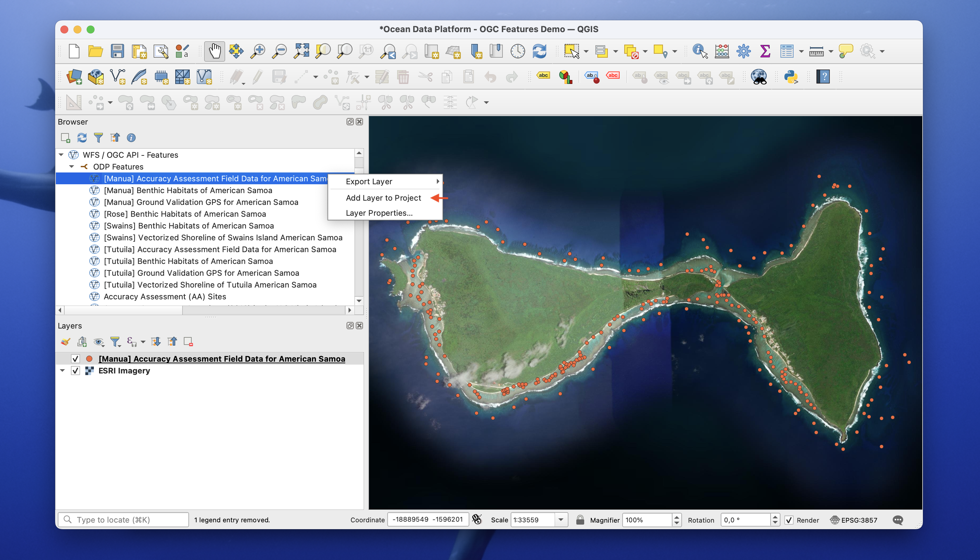Screen dimensions: 980x560
Task: Refresh the Browser panel
Action: (x=82, y=138)
